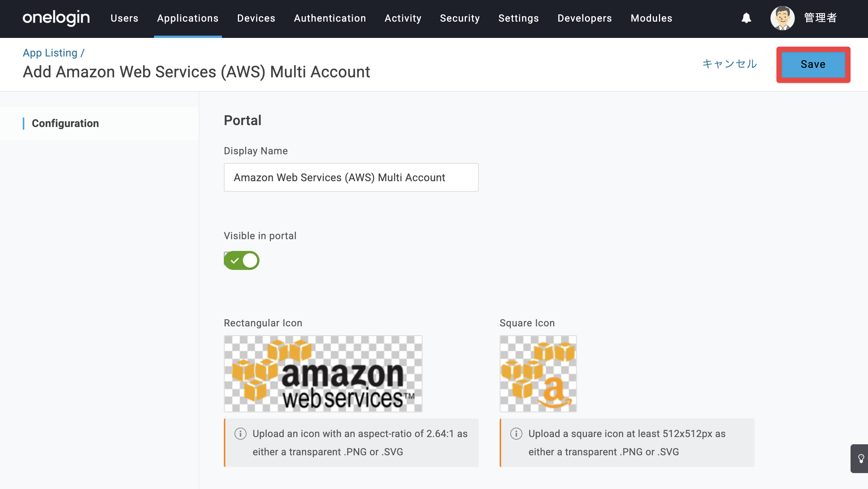Viewport: 868px width, 489px height.
Task: Click the キャンセル link
Action: click(730, 64)
